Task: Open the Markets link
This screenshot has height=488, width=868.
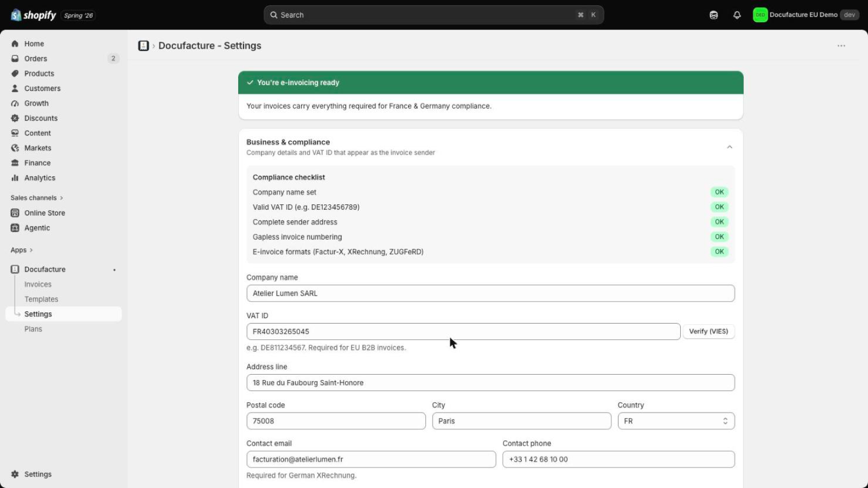Action: tap(38, 148)
